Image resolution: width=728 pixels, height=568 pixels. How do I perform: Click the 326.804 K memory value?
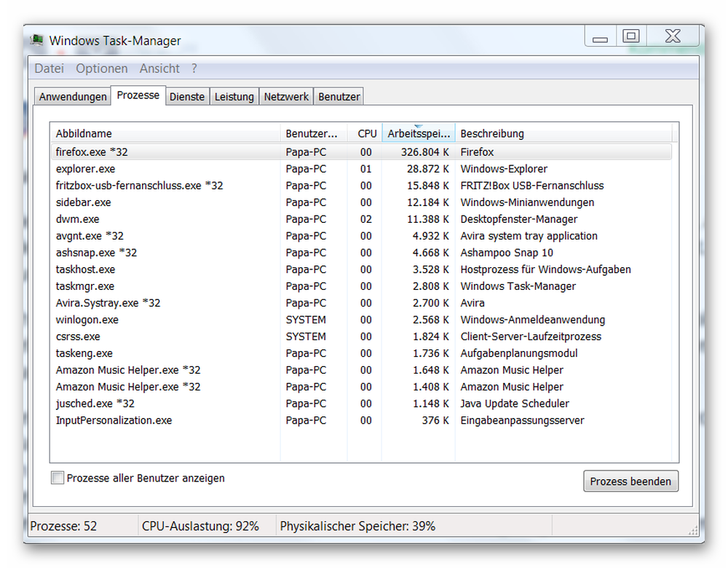point(425,152)
